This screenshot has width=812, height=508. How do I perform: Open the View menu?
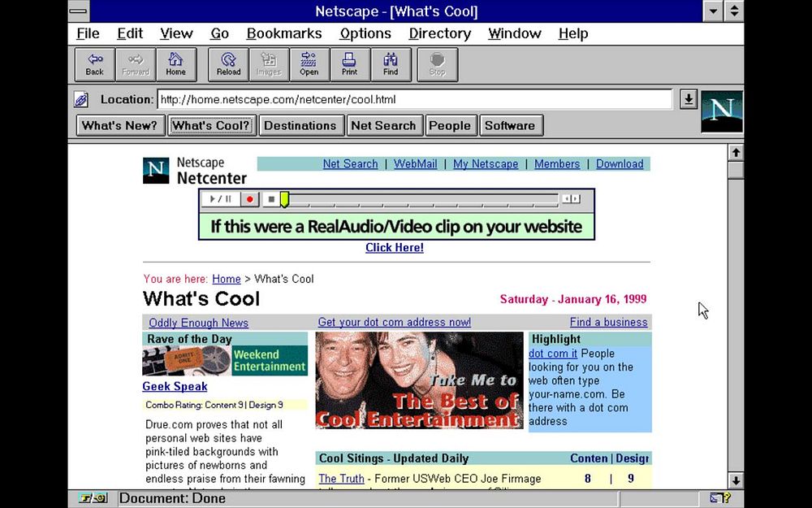pos(176,33)
